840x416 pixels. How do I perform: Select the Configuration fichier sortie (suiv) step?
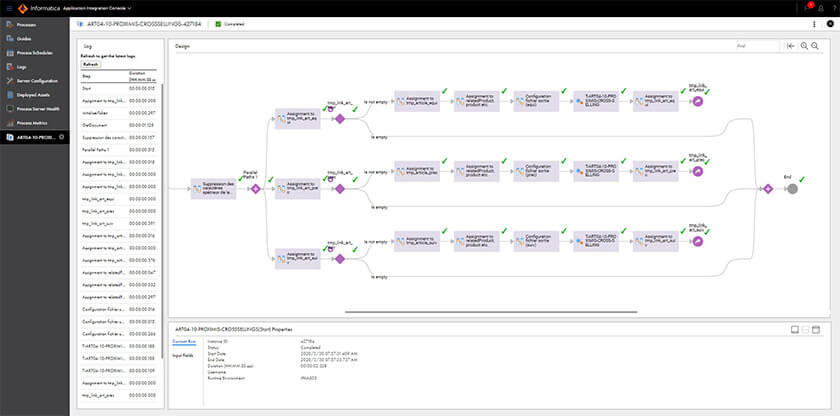coord(536,241)
